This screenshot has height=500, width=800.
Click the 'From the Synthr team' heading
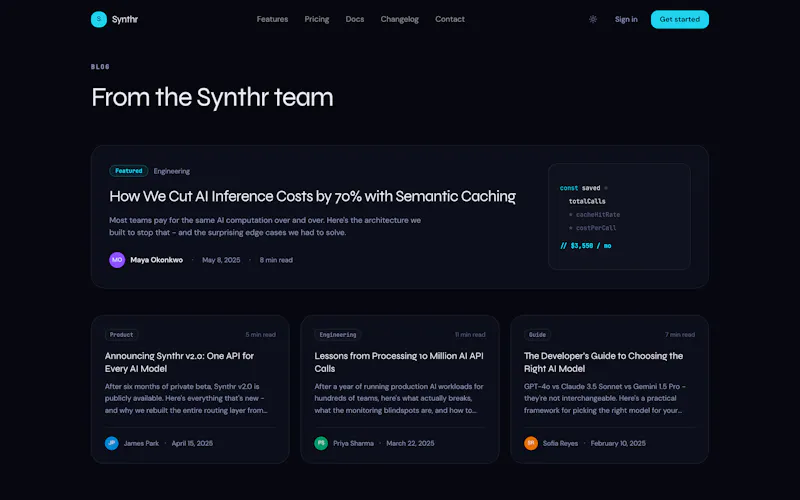pos(212,97)
